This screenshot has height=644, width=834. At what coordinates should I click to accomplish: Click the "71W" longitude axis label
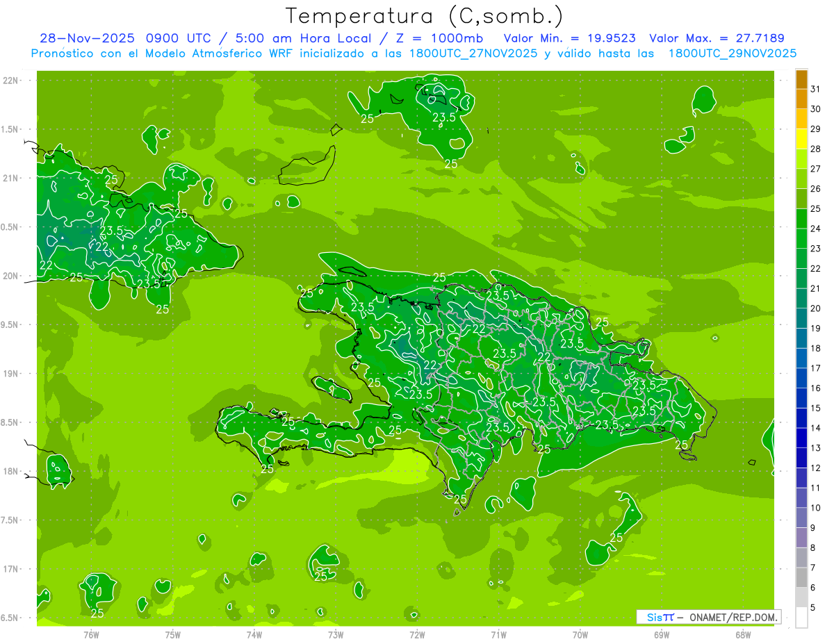click(498, 634)
